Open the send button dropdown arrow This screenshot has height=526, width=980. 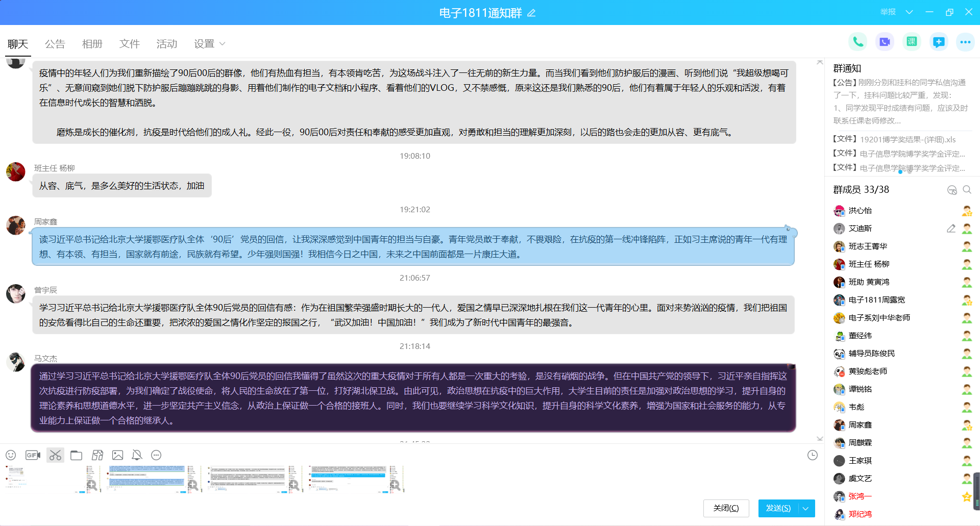coord(806,508)
